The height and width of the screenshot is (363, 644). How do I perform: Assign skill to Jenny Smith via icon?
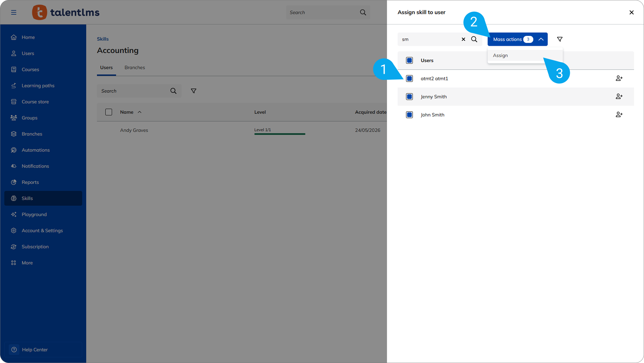point(619,96)
